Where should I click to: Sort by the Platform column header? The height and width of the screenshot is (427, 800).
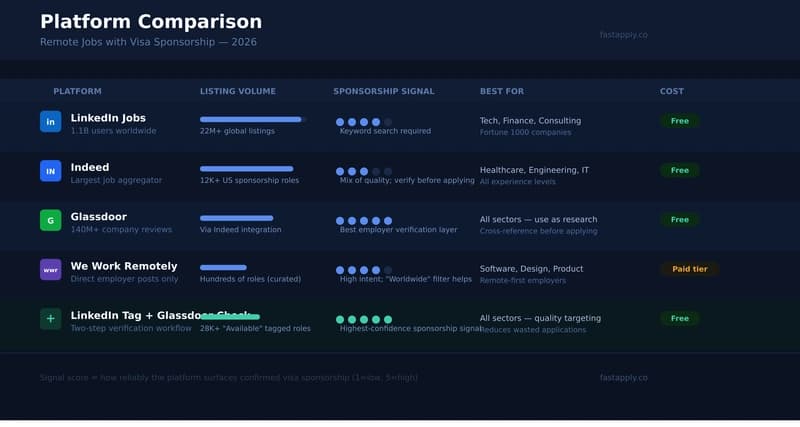(77, 91)
